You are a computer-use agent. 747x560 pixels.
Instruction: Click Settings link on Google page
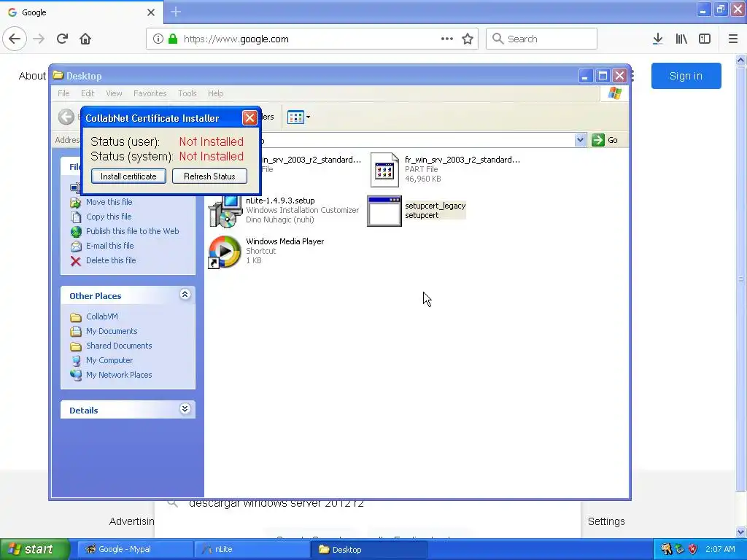[606, 521]
